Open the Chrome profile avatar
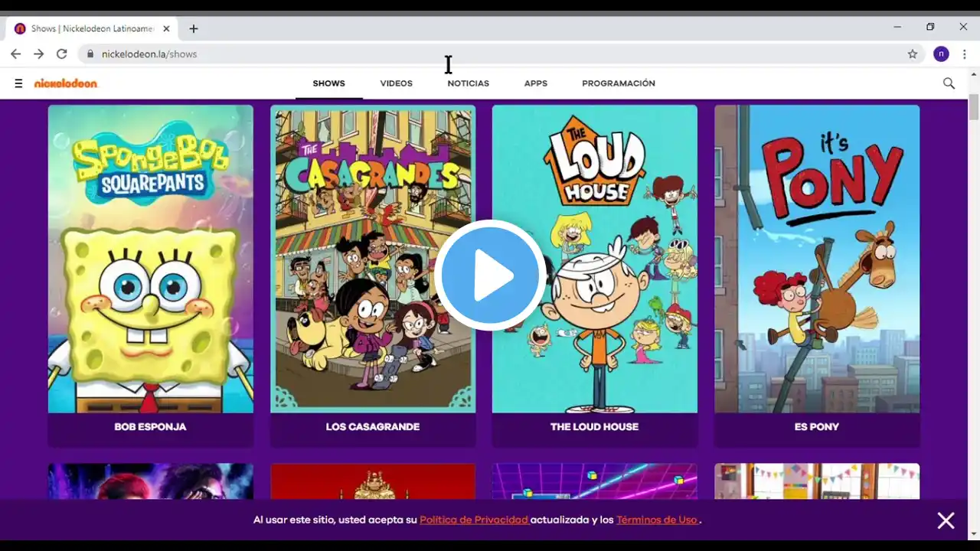980x551 pixels. pos(941,54)
